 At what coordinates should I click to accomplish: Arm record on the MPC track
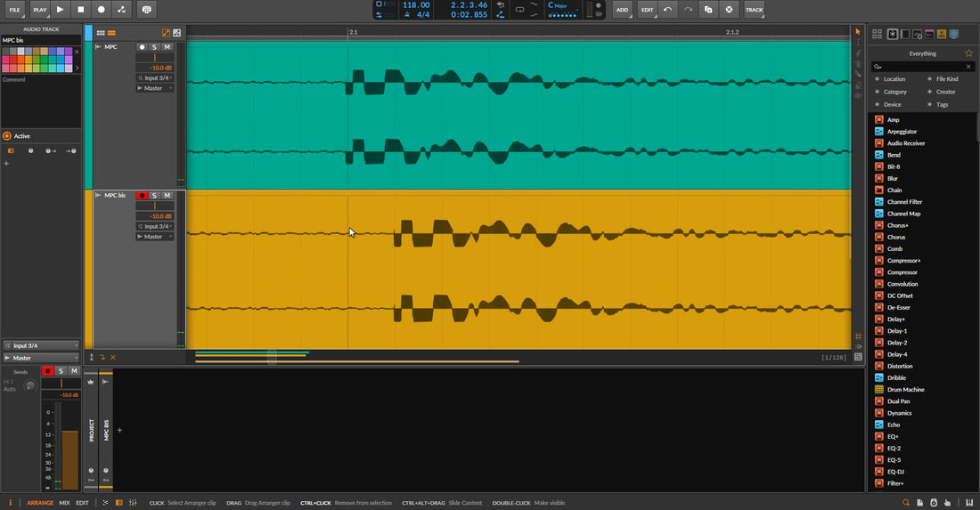click(x=142, y=47)
